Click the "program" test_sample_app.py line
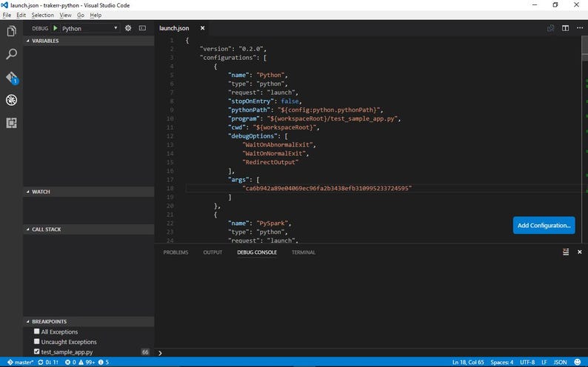The width and height of the screenshot is (588, 367). tap(314, 118)
